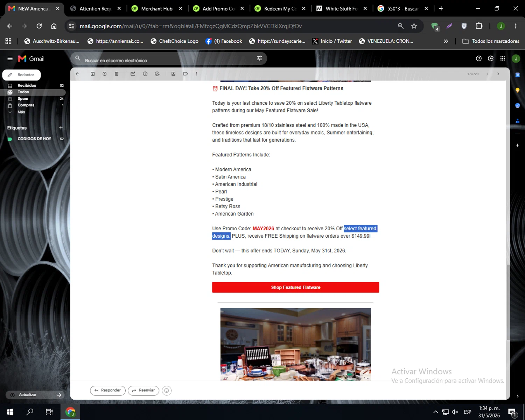Forward the email with Reenviar
The width and height of the screenshot is (525, 420).
pyautogui.click(x=143, y=390)
